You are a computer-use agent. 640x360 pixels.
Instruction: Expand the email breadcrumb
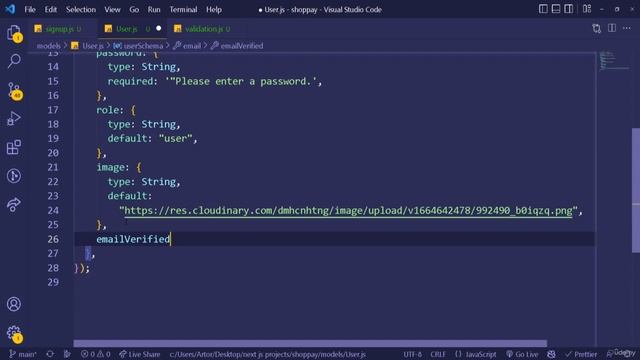tap(187, 46)
